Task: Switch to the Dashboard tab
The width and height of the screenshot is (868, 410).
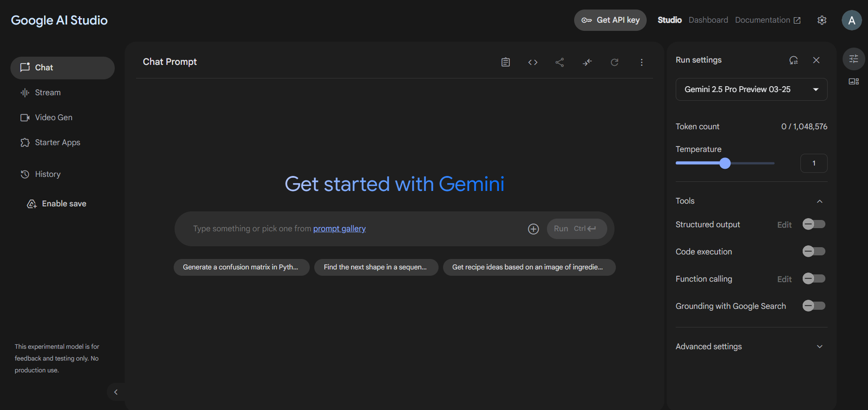Action: [x=708, y=20]
